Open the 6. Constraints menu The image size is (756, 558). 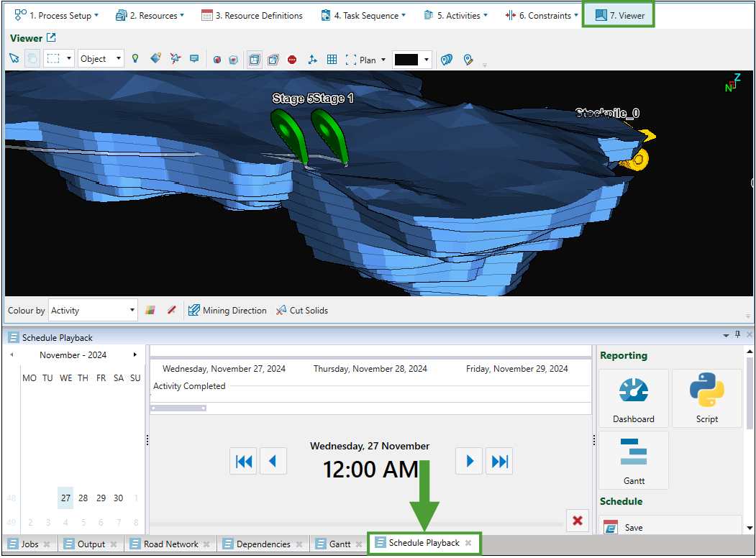(x=542, y=15)
